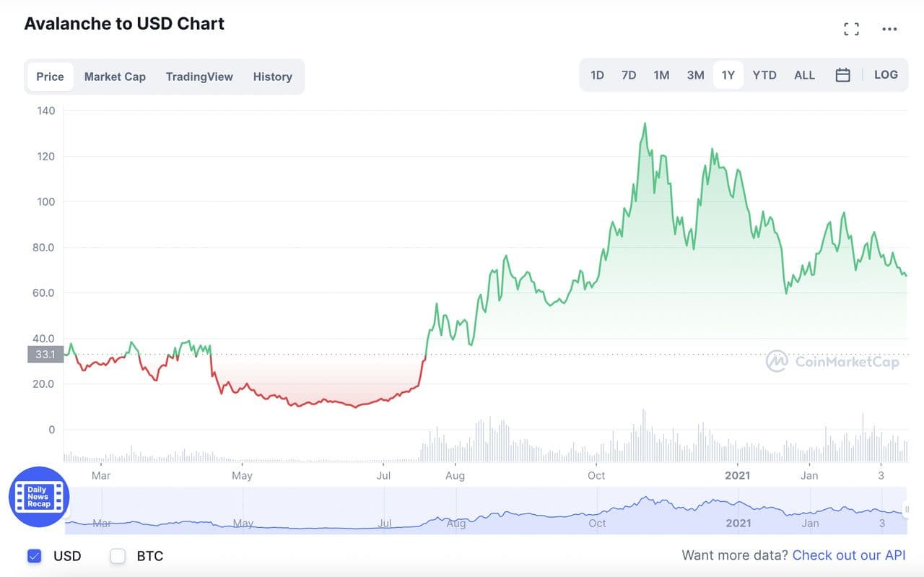Show the 3M time range

[695, 75]
